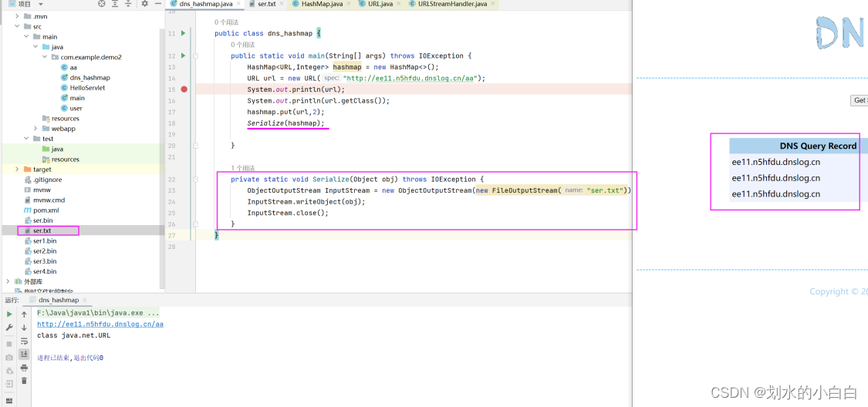868x407 pixels.
Task: Expand 外部库 external libraries node
Action: [7, 281]
